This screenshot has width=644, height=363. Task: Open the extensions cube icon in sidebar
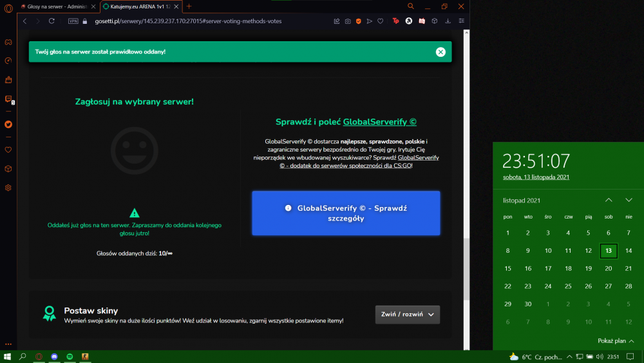[x=8, y=169]
